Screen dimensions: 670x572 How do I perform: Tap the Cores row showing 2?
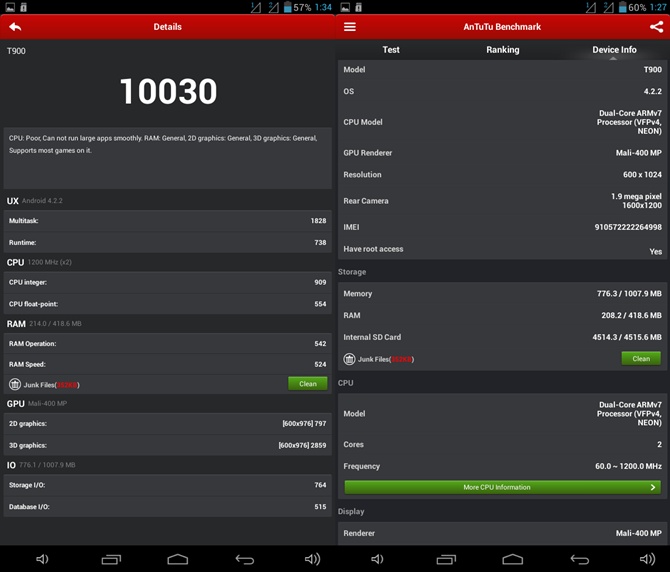[x=502, y=444]
